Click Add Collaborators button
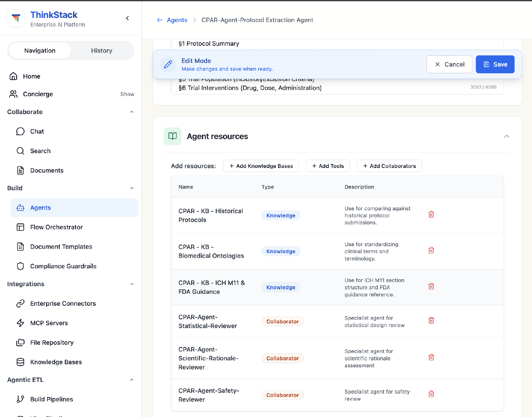The width and height of the screenshot is (532, 417). [389, 166]
